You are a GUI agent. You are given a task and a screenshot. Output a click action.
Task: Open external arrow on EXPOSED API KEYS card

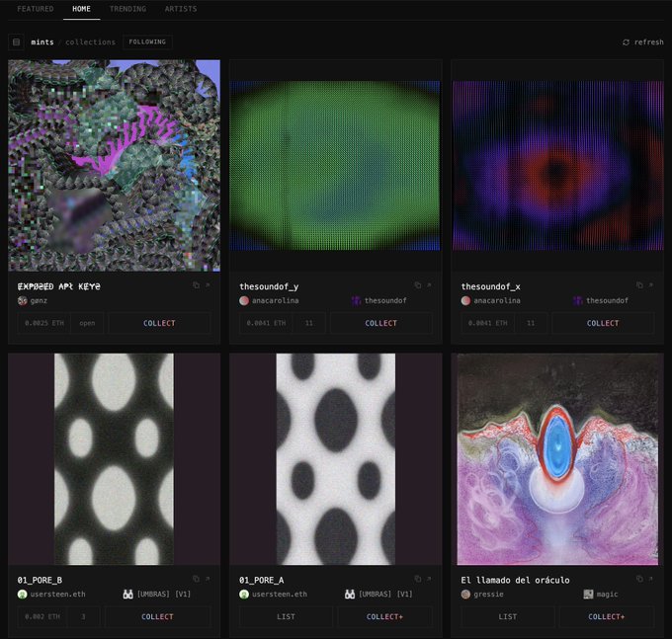point(208,285)
